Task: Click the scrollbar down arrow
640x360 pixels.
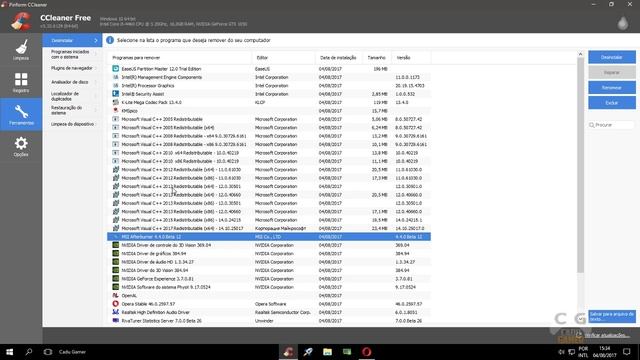Action: (580, 319)
